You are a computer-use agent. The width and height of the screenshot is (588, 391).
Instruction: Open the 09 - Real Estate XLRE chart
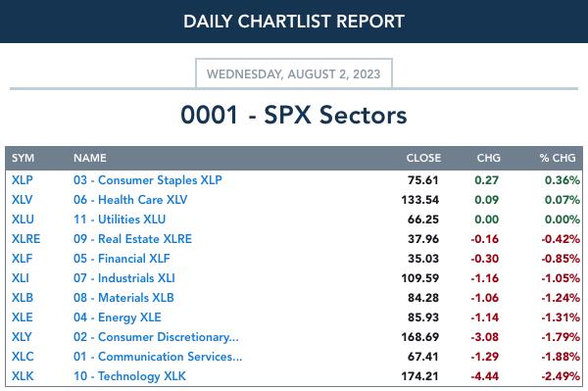pyautogui.click(x=132, y=239)
